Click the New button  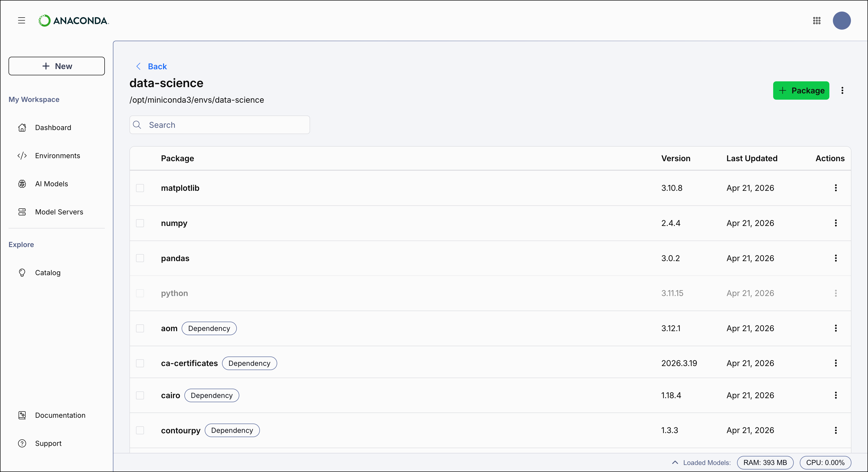pyautogui.click(x=57, y=66)
